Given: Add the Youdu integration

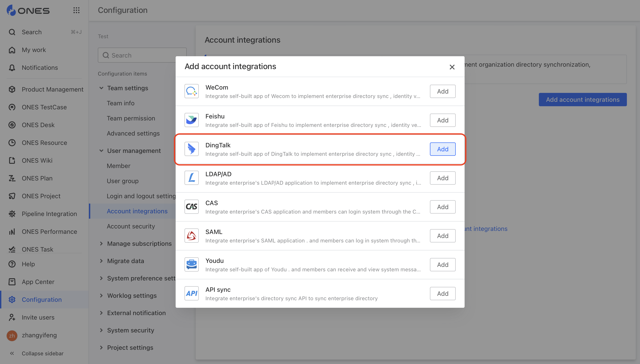Looking at the screenshot, I should click(443, 264).
